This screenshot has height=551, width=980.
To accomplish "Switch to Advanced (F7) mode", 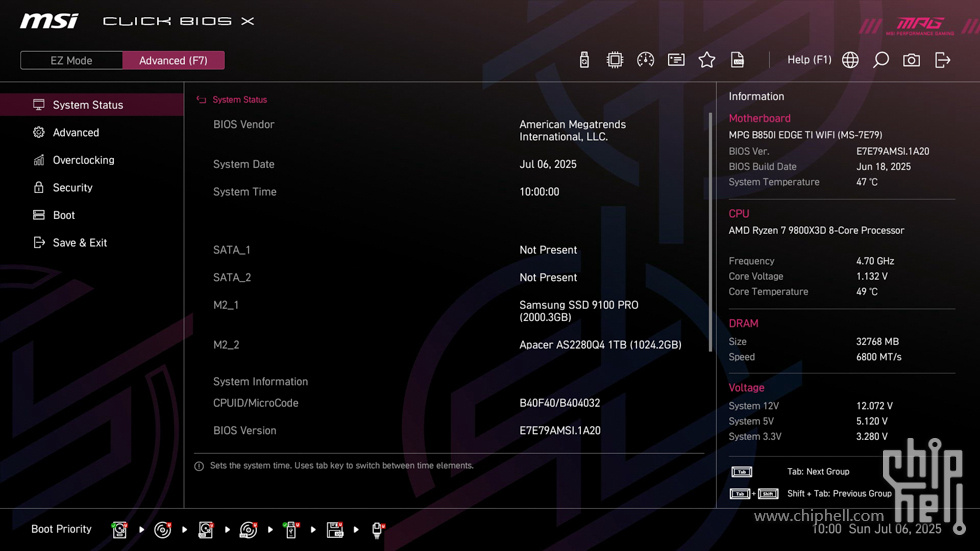I will pos(173,61).
